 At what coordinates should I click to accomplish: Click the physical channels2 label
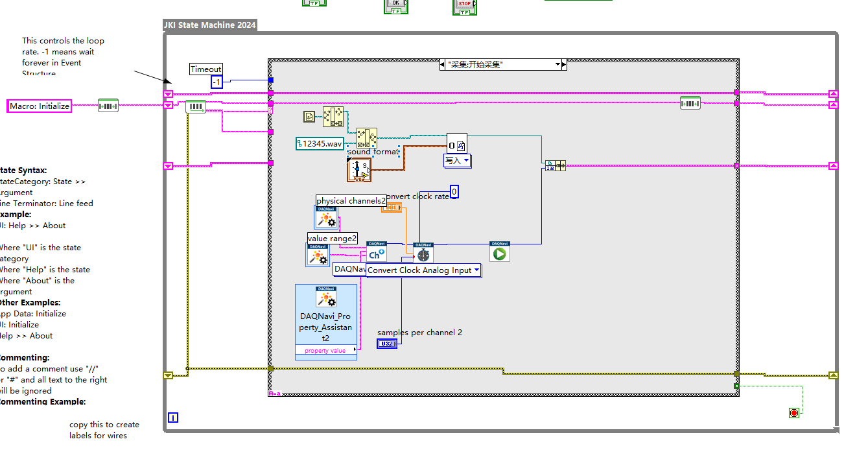click(351, 201)
